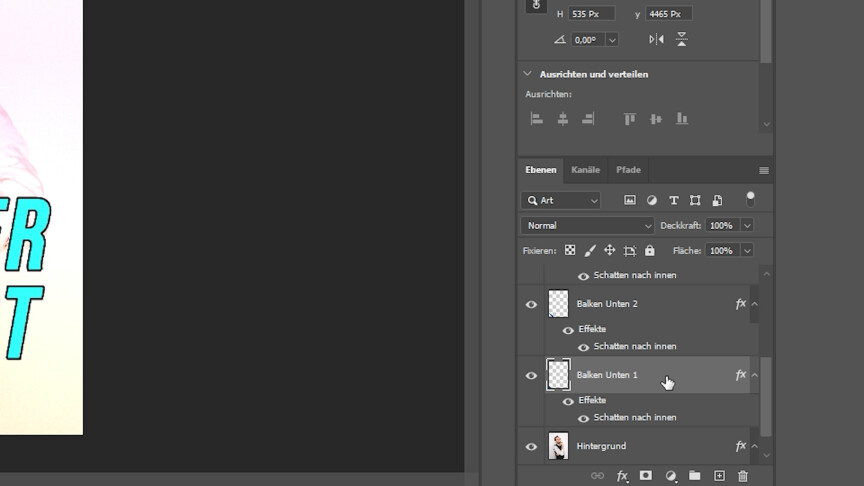Viewport: 864px width, 486px height.
Task: Hide the Hintergrund layer
Action: [x=531, y=447]
